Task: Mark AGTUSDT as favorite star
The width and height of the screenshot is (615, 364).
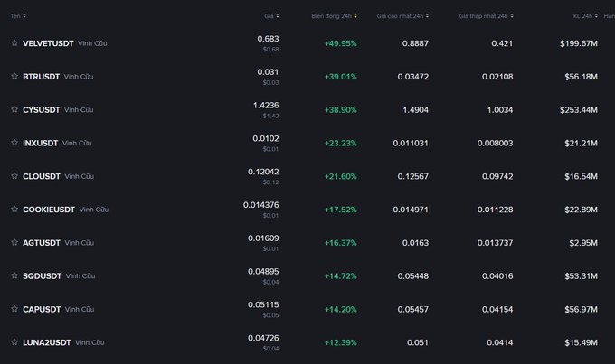Action: coord(14,243)
